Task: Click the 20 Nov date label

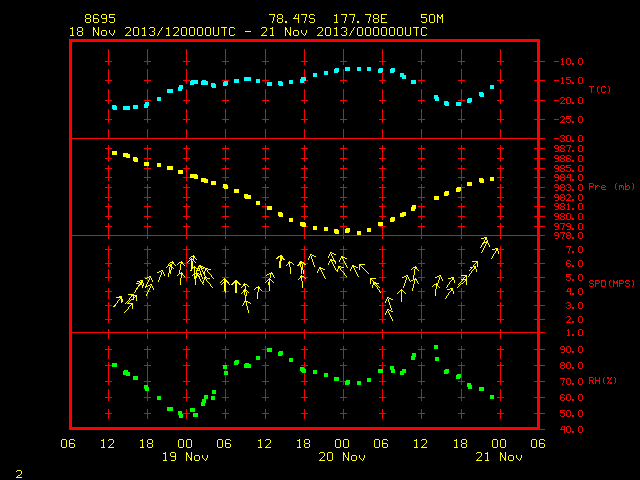Action: pos(342,457)
